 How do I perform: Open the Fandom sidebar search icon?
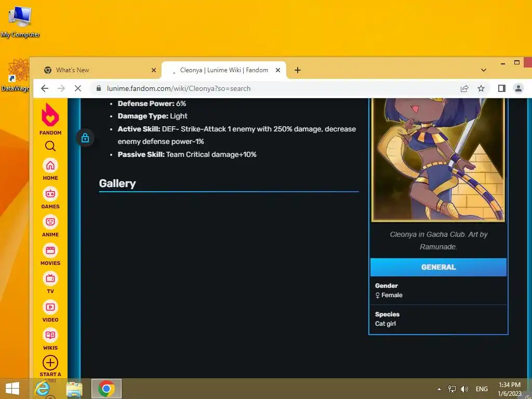[50, 146]
